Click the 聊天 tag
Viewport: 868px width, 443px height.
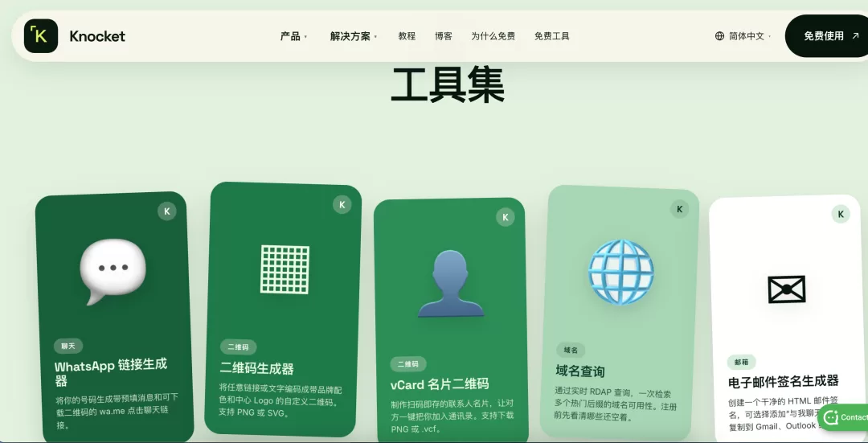[68, 346]
